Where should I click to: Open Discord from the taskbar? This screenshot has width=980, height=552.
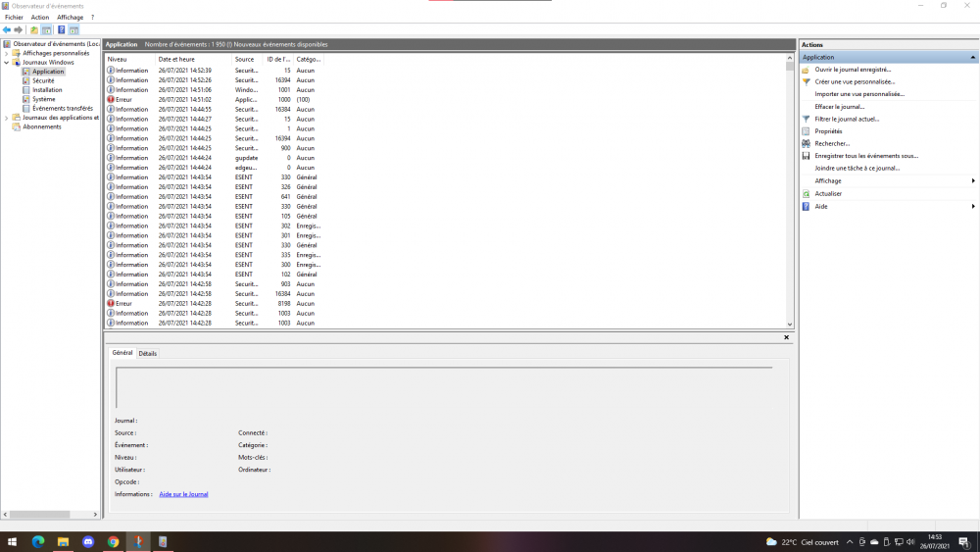pos(88,542)
